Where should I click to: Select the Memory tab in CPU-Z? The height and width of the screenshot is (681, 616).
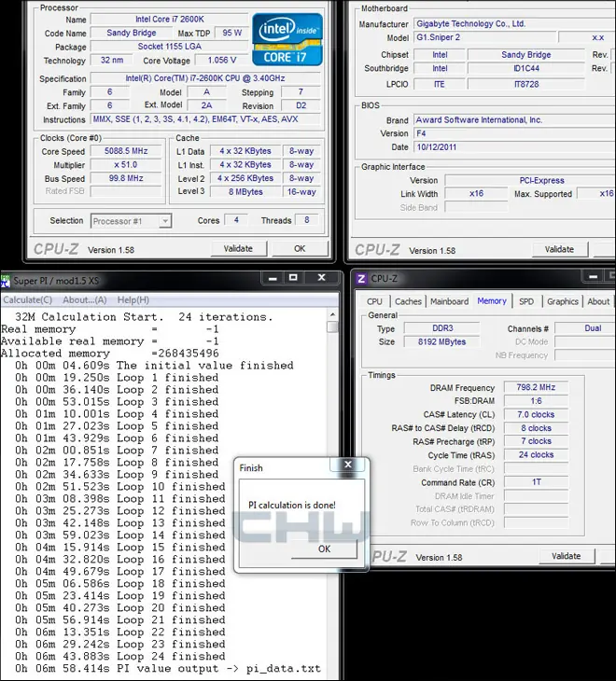click(492, 300)
